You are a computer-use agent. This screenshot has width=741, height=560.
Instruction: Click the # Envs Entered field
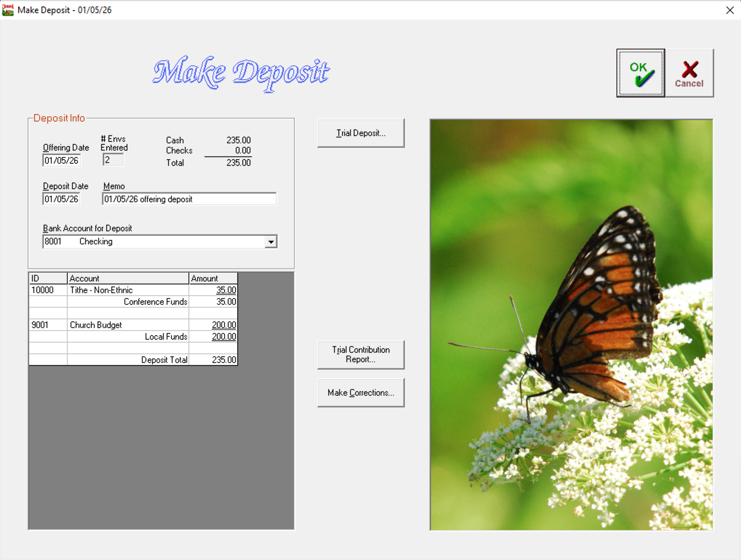pyautogui.click(x=113, y=160)
